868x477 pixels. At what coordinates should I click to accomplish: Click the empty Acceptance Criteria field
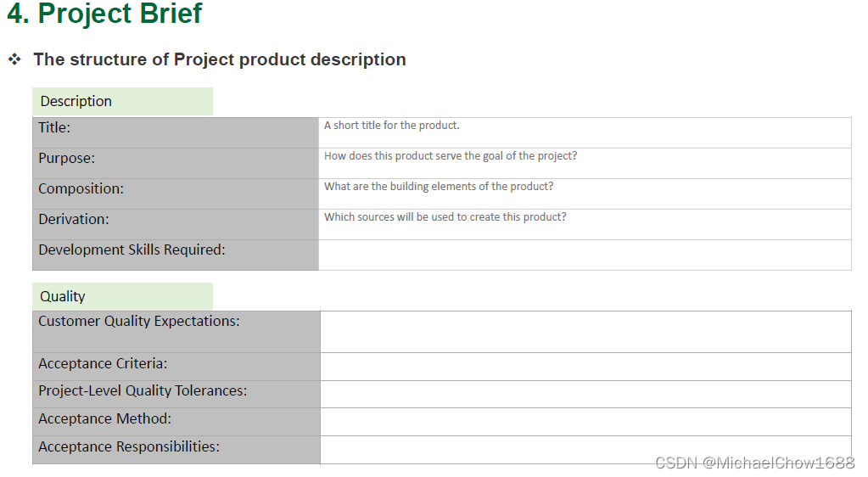(x=585, y=367)
